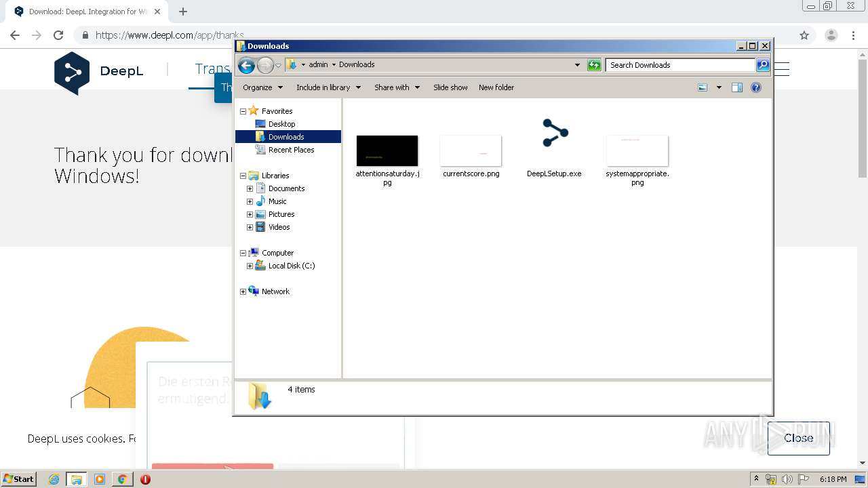Viewport: 868px width, 488px height.
Task: Select Downloads in the navigation pane
Action: tap(288, 137)
